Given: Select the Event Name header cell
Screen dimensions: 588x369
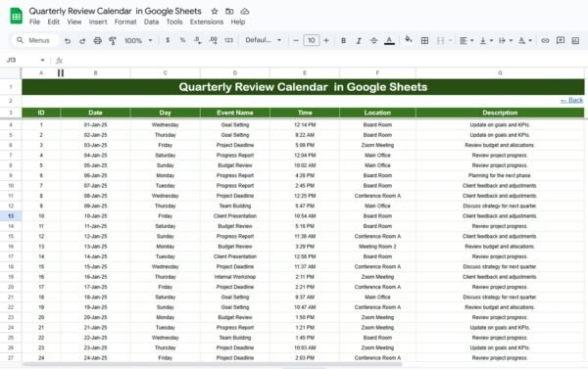Looking at the screenshot, I should tap(235, 113).
